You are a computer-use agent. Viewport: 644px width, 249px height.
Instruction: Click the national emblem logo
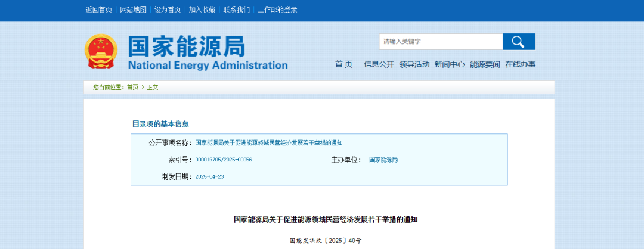coord(101,52)
